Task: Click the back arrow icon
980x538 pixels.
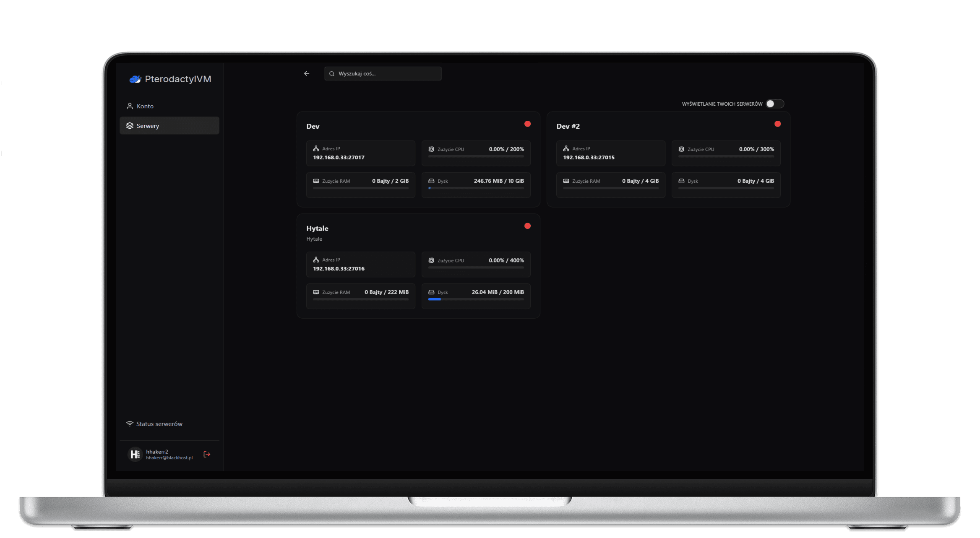Action: tap(306, 73)
